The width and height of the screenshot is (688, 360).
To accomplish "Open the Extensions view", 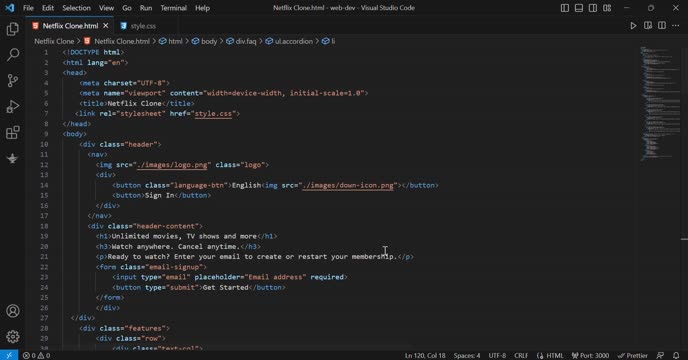I will tap(13, 132).
